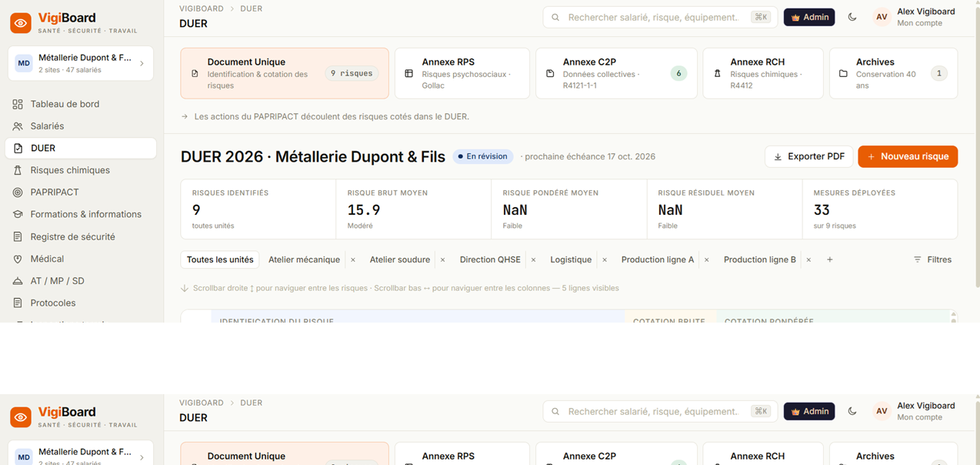Open the upper view's Annexe C2P card
980x465 pixels.
click(616, 73)
